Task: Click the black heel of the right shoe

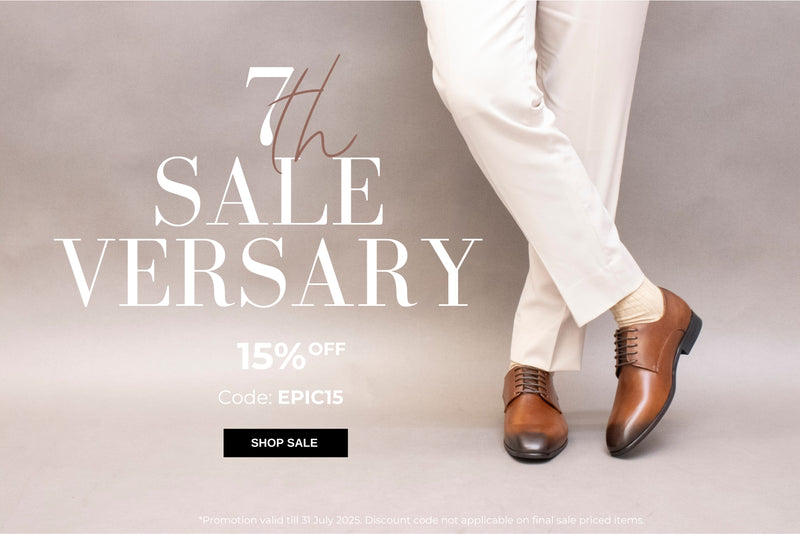Action: point(692,333)
